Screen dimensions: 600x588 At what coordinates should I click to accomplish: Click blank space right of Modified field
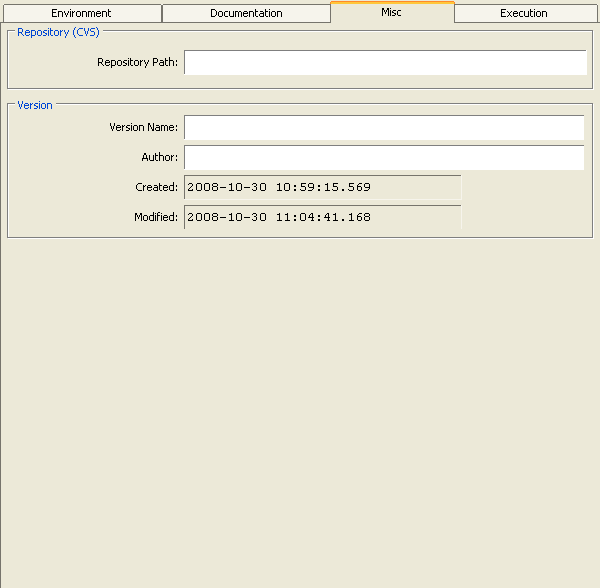pyautogui.click(x=525, y=217)
